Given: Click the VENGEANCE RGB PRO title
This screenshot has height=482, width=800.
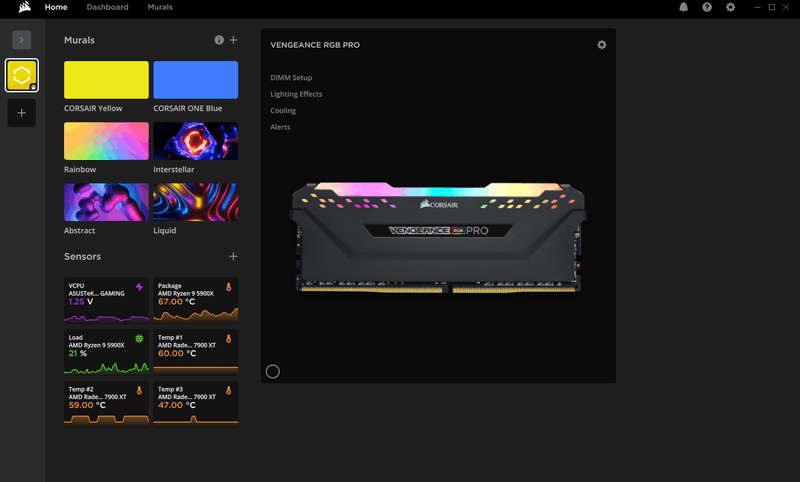Looking at the screenshot, I should [x=315, y=45].
